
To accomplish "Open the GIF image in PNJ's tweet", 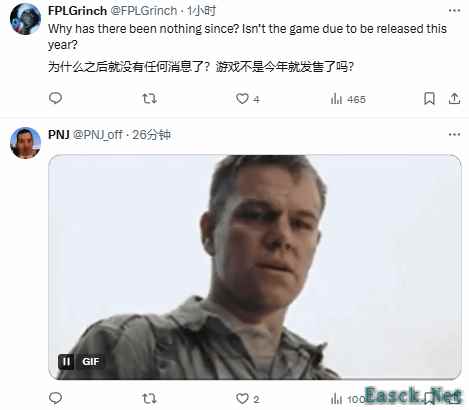I will coord(255,267).
